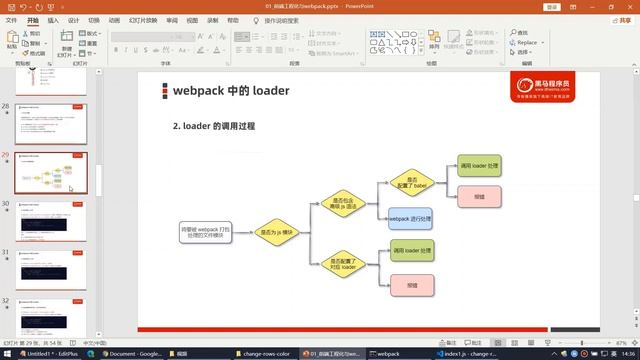Insert a New Slide
Screen dimensions: 640x360
click(x=67, y=44)
